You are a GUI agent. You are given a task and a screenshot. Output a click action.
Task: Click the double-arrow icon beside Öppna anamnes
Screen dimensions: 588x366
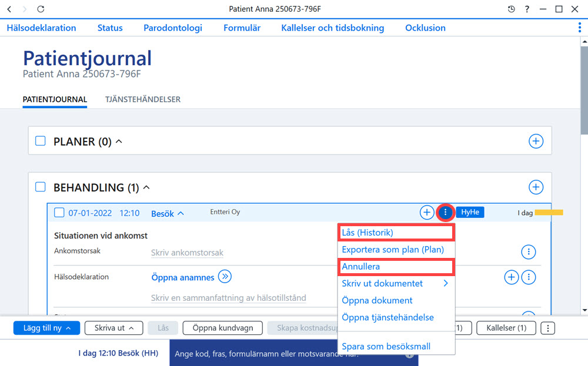coord(225,277)
